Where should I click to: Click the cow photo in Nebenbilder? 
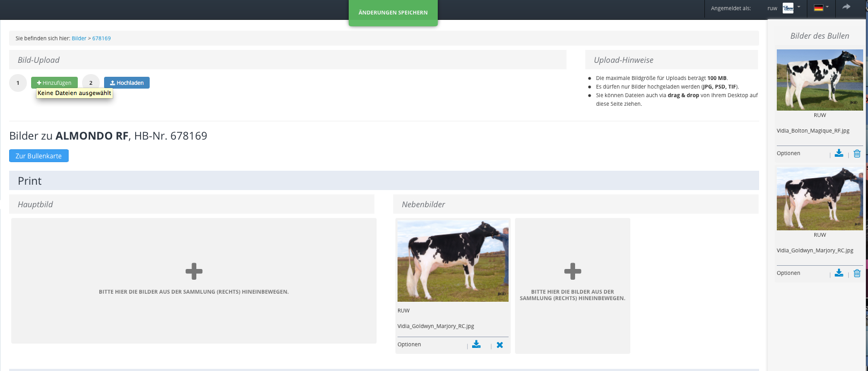[453, 261]
